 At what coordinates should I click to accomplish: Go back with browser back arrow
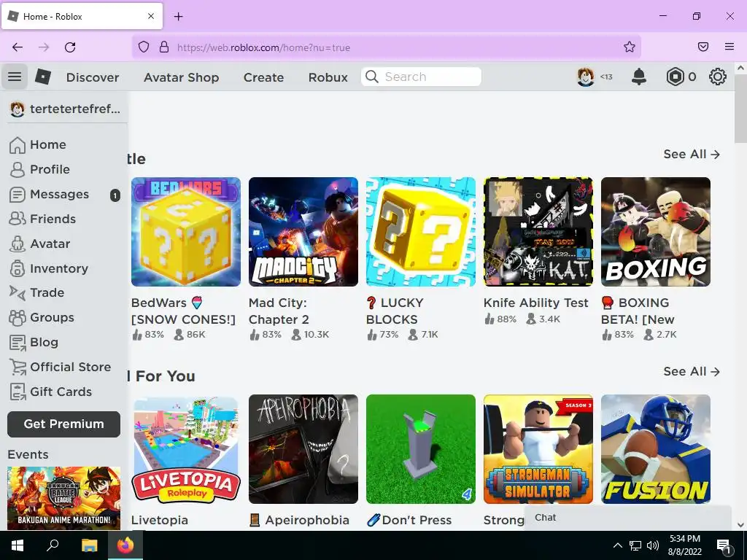tap(18, 47)
